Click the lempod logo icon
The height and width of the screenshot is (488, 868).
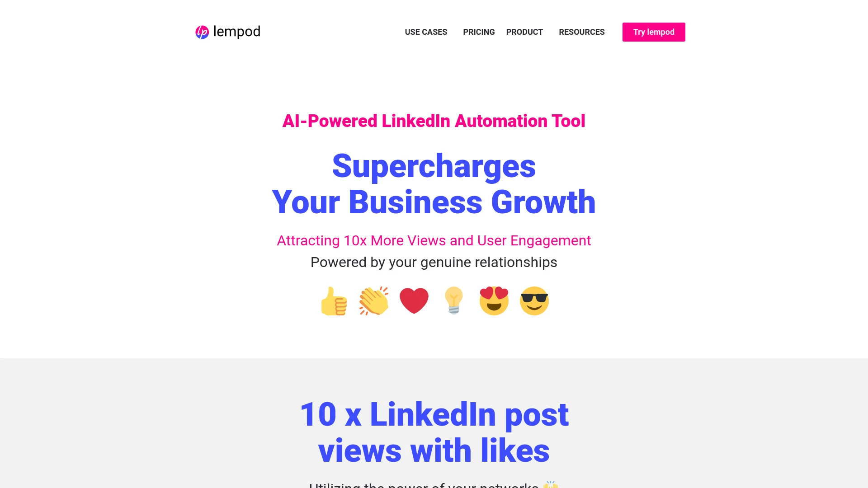pos(202,32)
